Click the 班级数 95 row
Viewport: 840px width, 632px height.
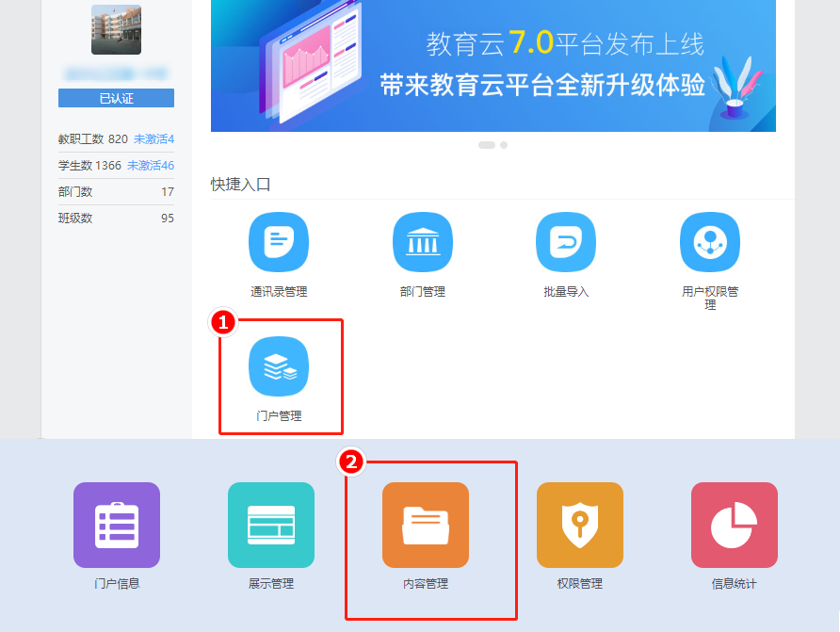[116, 219]
